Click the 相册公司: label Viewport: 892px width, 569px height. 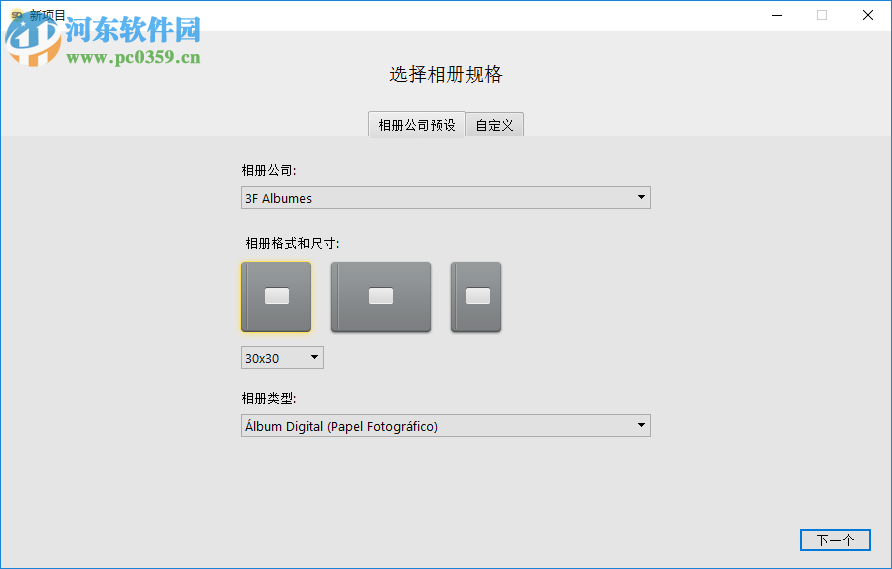[x=269, y=170]
